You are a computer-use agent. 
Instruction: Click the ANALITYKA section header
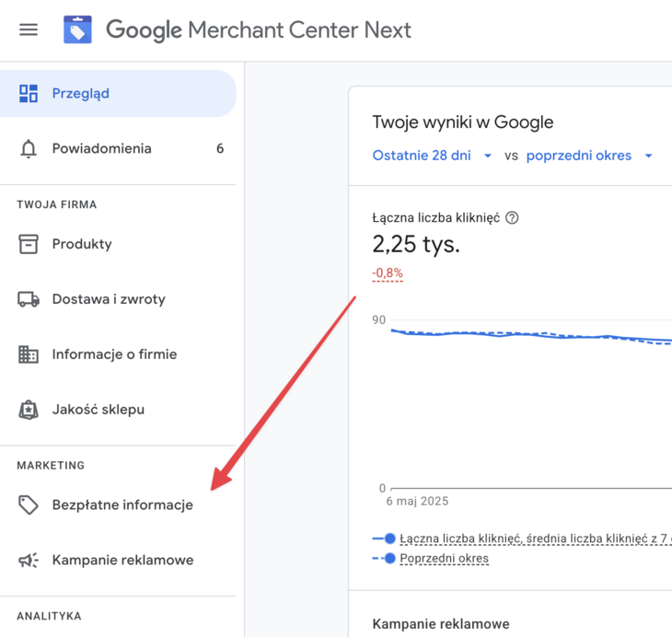pyautogui.click(x=49, y=616)
